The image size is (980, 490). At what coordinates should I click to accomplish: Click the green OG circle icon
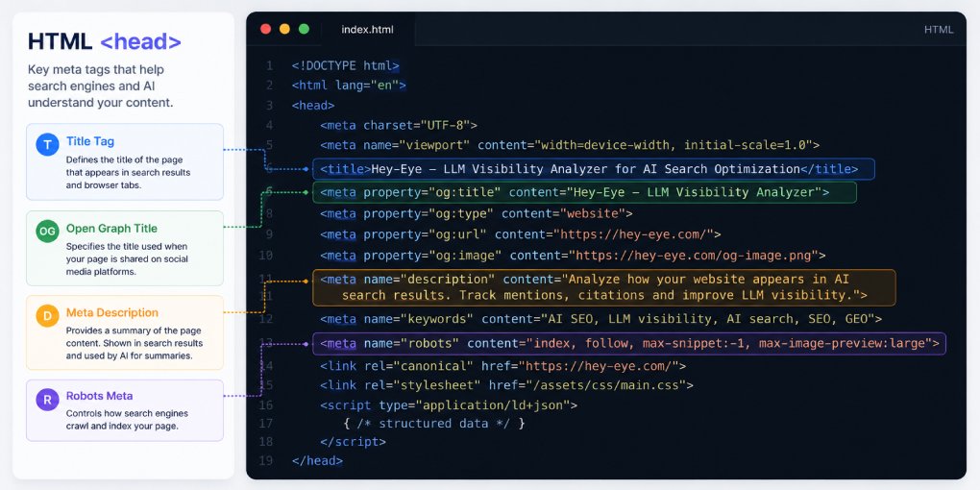pyautogui.click(x=47, y=232)
